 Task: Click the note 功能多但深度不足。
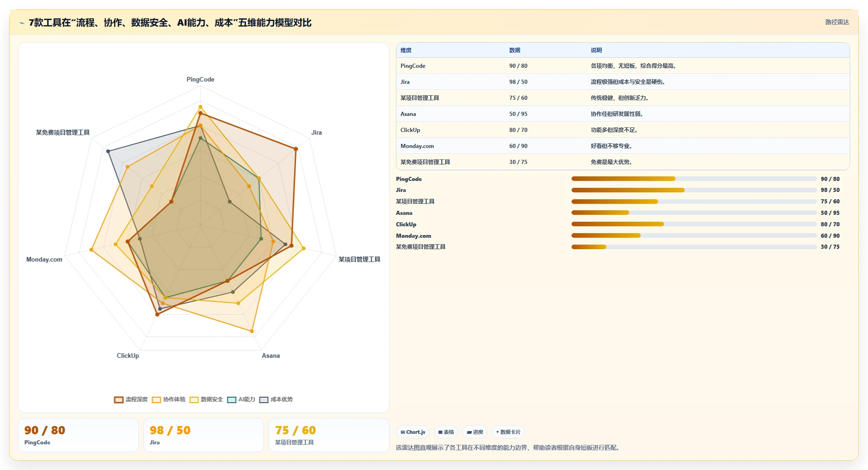pyautogui.click(x=615, y=130)
